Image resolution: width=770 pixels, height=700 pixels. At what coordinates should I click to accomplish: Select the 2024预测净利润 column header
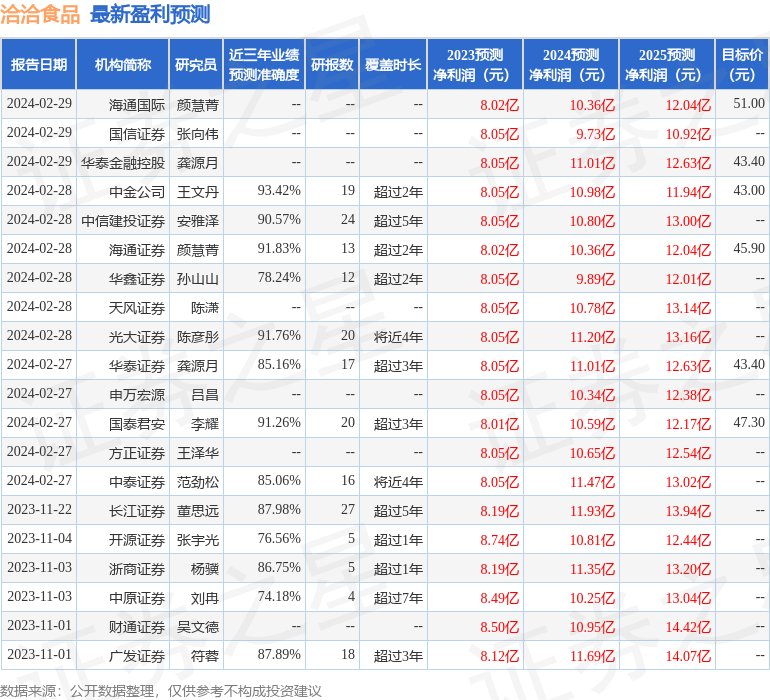point(571,65)
